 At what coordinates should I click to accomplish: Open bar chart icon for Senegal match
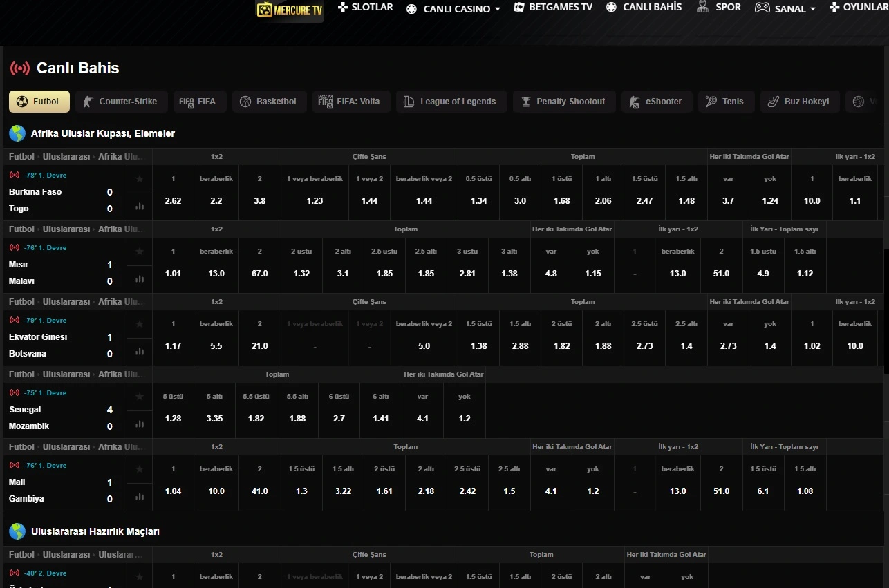pyautogui.click(x=140, y=424)
